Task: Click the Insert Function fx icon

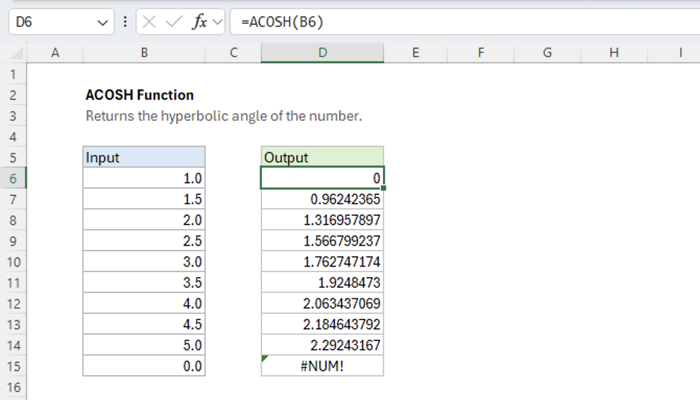Action: click(x=200, y=21)
